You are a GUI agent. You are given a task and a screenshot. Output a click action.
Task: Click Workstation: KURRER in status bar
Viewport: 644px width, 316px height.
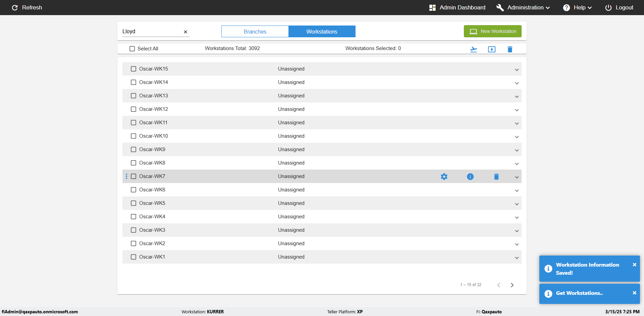pyautogui.click(x=203, y=312)
